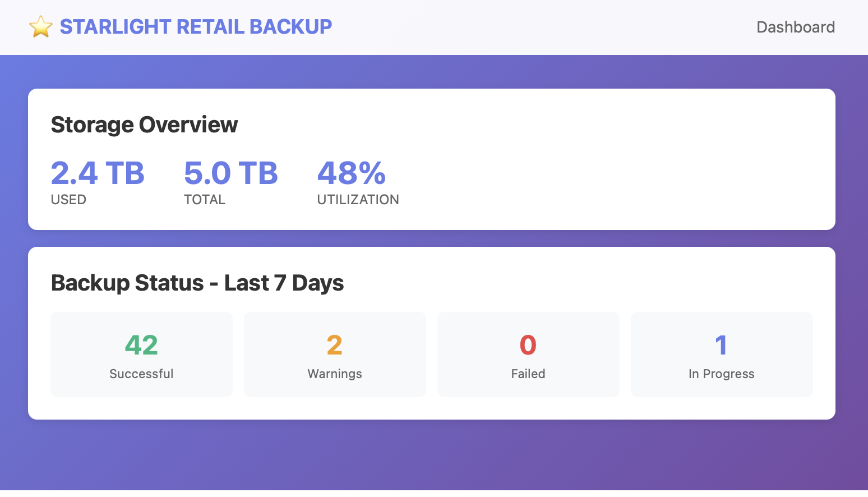Click the Warnings label text

(335, 374)
